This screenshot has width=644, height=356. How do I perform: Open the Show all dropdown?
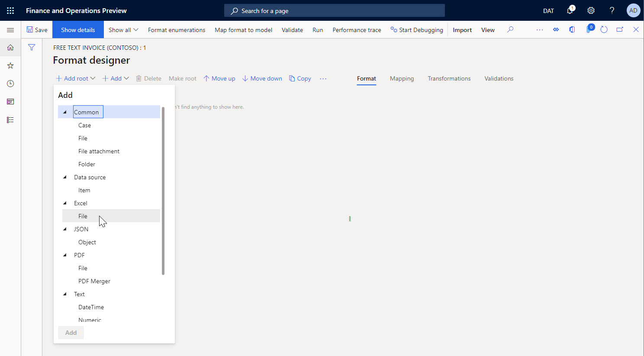point(123,29)
